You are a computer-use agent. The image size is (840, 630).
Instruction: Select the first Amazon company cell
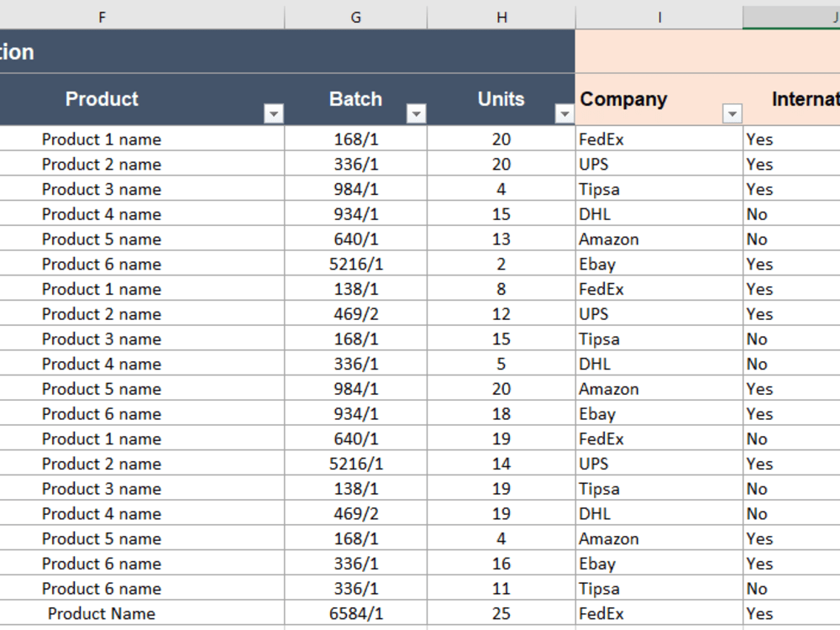609,239
